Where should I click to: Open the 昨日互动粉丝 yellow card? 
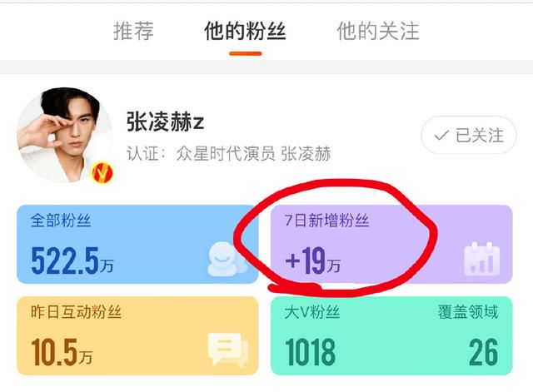coord(137,335)
